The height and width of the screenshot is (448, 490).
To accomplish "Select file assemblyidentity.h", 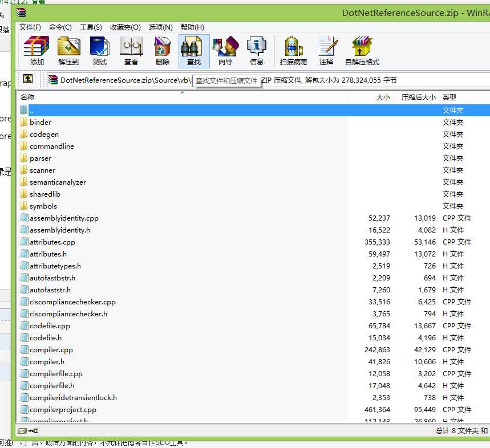I will click(60, 230).
